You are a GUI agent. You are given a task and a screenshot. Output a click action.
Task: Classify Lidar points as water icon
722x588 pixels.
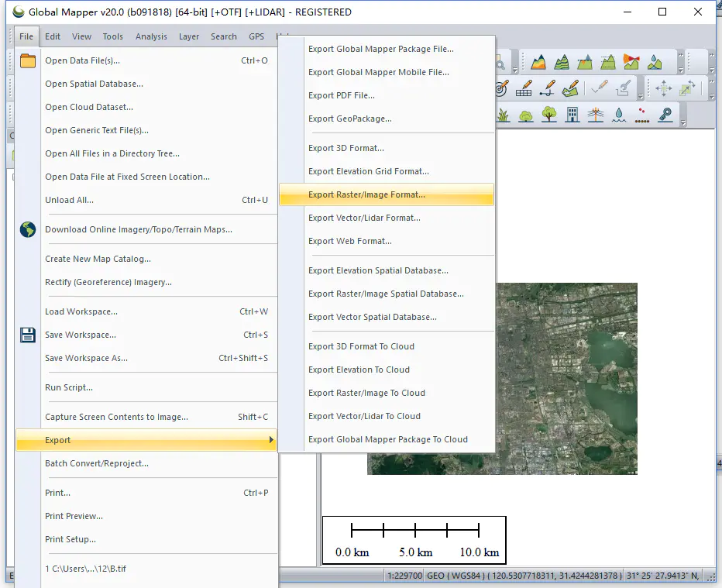[619, 114]
